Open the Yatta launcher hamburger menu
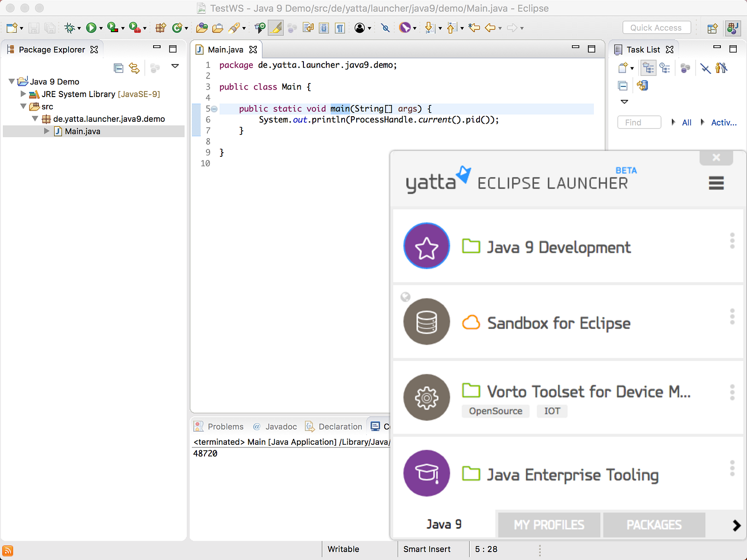 [716, 183]
